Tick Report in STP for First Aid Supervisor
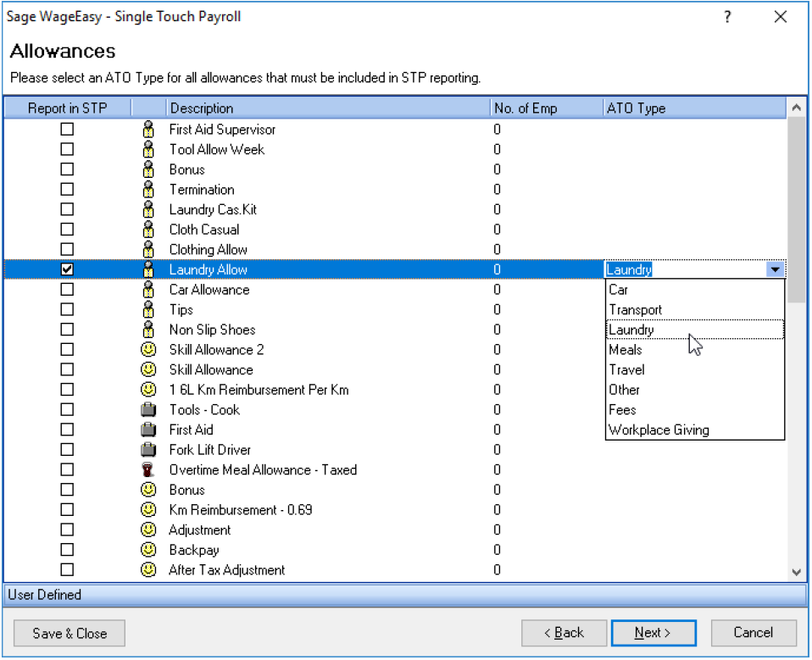This screenshot has width=812, height=660. pos(67,129)
